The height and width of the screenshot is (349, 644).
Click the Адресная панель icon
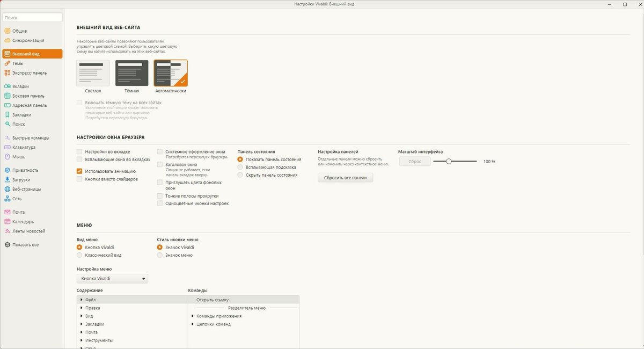pos(7,105)
